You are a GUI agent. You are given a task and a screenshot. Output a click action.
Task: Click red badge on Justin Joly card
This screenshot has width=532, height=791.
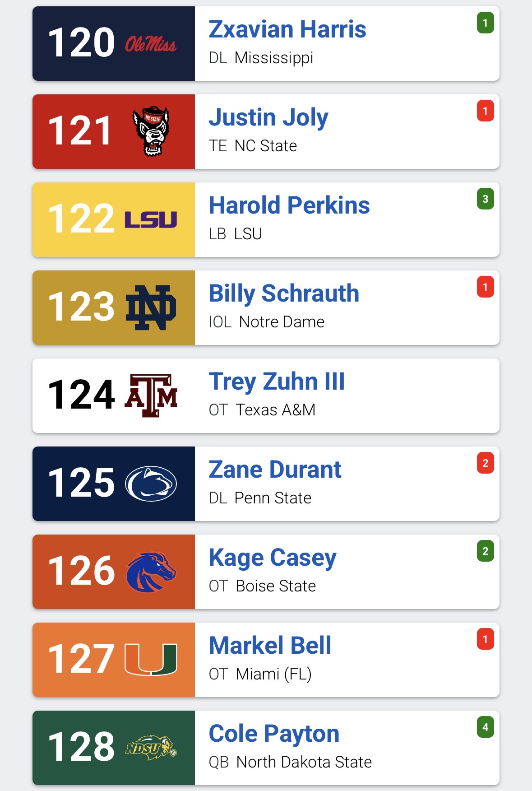point(485,111)
